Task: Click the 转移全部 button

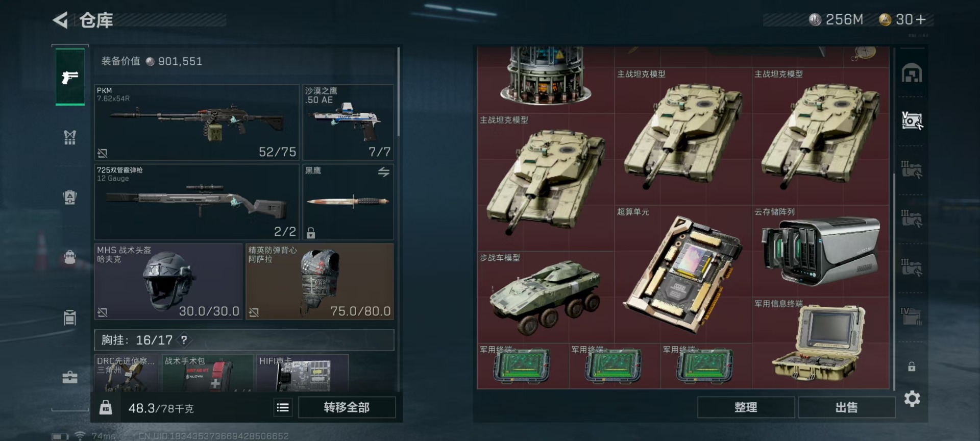Action: click(347, 407)
